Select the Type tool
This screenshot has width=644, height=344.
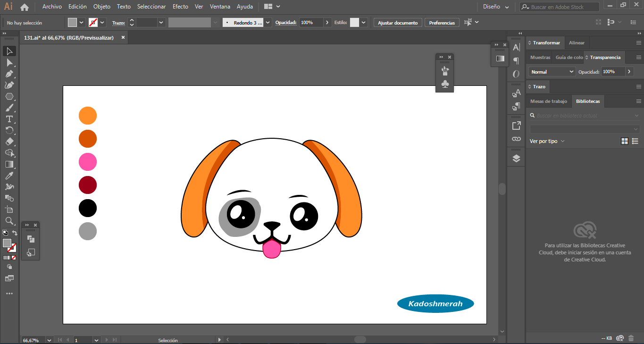9,119
